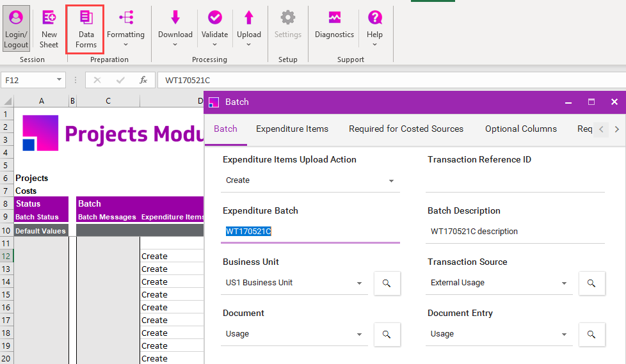Click the Create cell in row 12
Image resolution: width=626 pixels, height=364 pixels.
[x=172, y=257]
